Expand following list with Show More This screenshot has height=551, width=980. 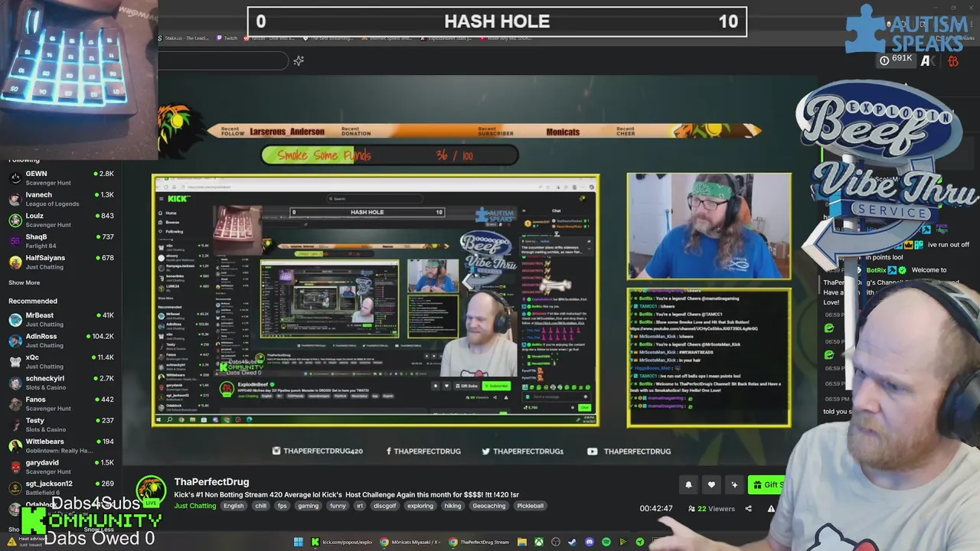pos(24,283)
